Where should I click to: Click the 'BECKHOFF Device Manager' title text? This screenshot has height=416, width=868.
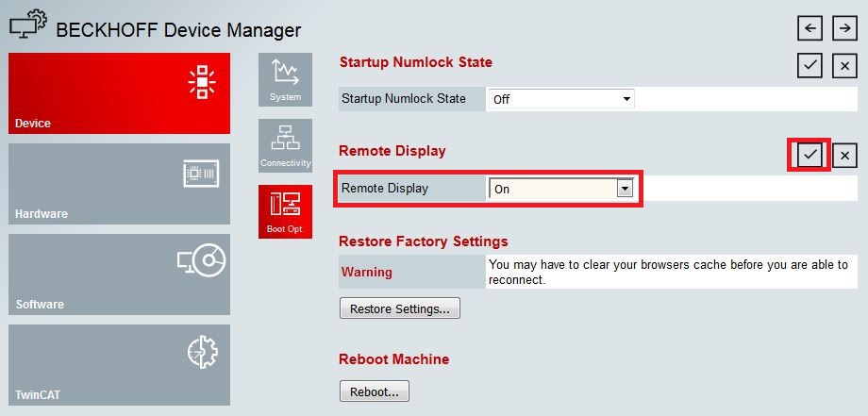click(179, 30)
